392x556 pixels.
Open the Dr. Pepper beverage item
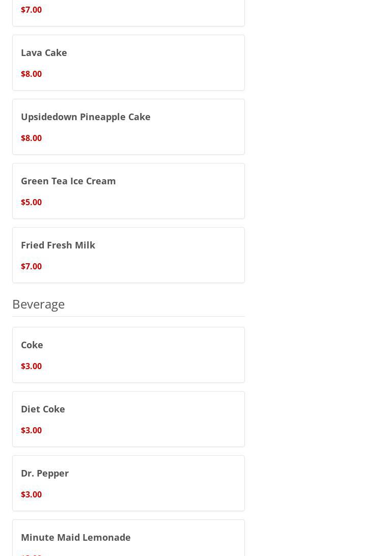point(45,473)
